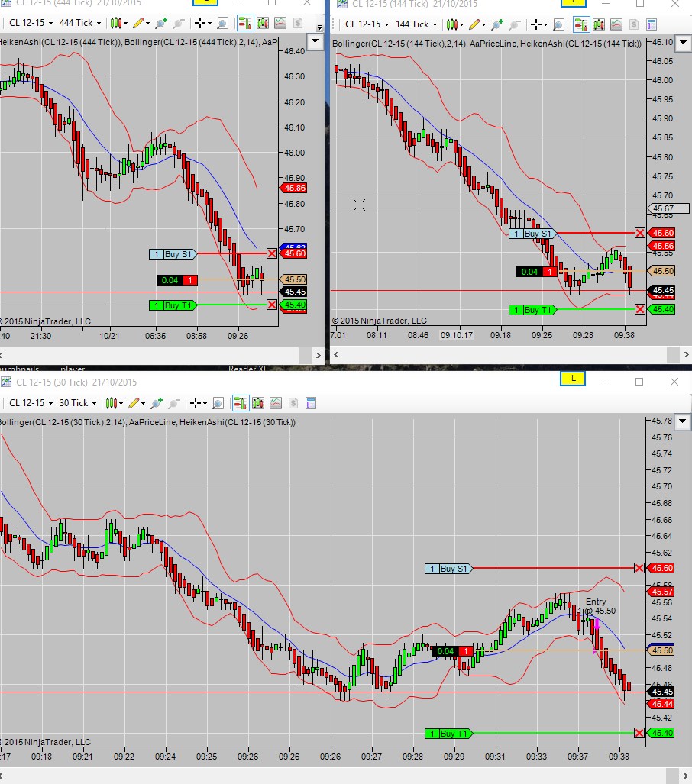Show data box in 444 Tick window
Image resolution: width=692 pixels, height=784 pixels.
click(223, 23)
